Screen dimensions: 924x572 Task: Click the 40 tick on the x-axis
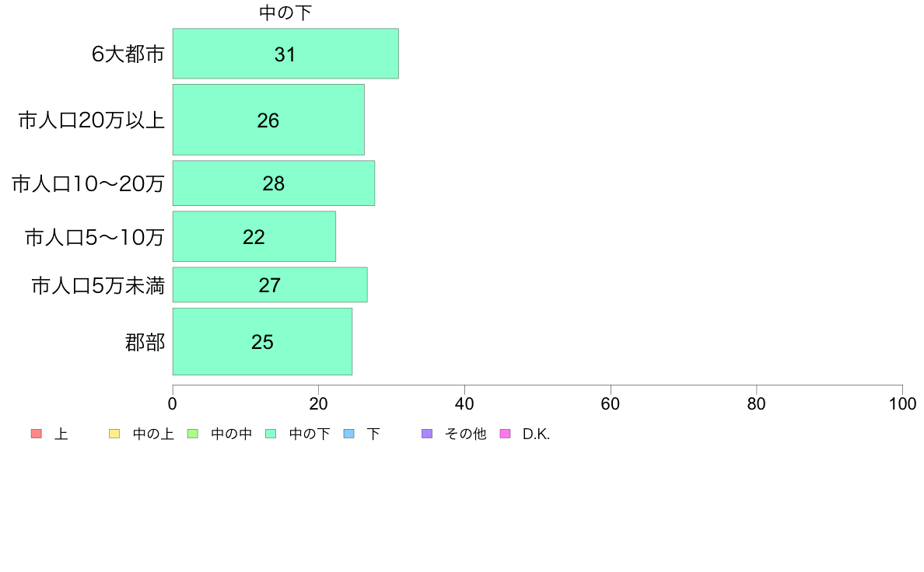pyautogui.click(x=464, y=404)
